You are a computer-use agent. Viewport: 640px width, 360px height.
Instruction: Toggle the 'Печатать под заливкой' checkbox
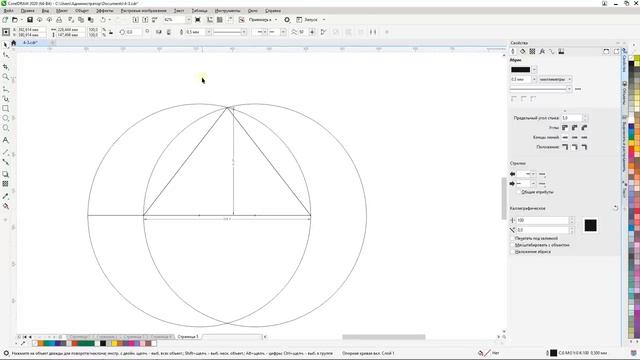[x=512, y=238]
